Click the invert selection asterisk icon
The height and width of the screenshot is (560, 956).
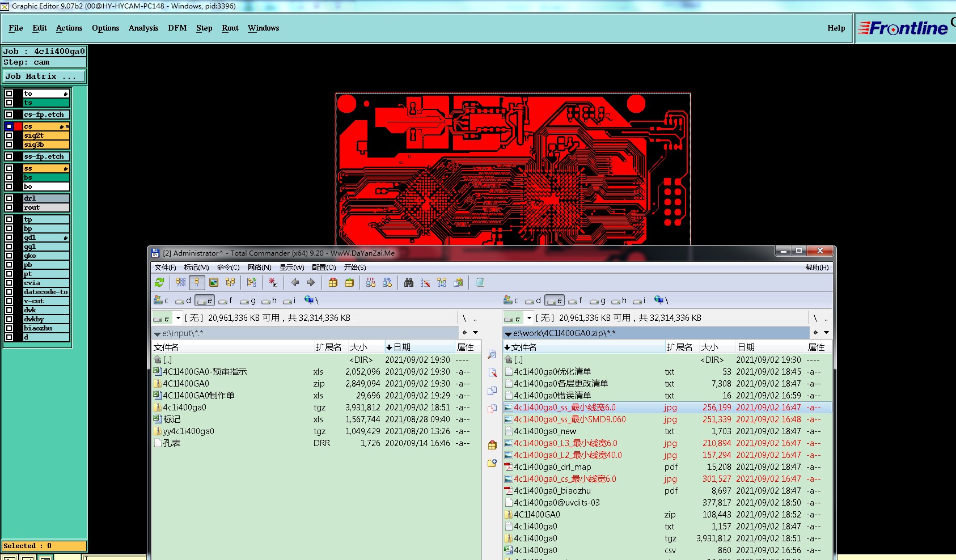(273, 282)
